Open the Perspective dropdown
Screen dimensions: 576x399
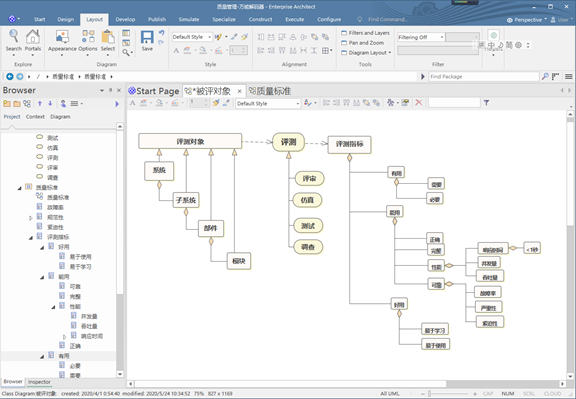coord(527,20)
